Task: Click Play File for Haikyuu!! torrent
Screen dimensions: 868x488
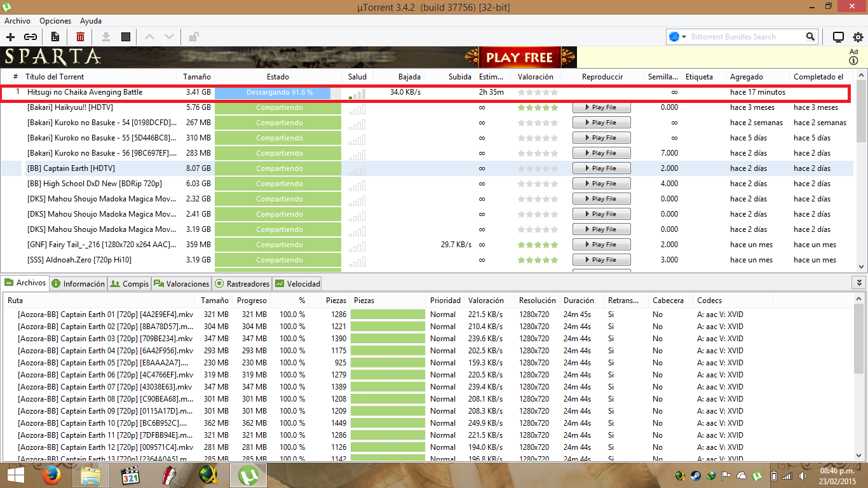Action: click(x=601, y=107)
